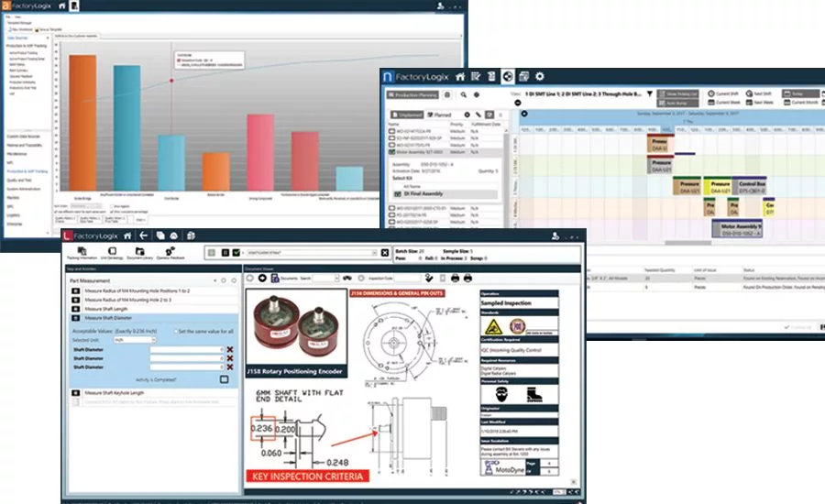Open the View menu in analytics window
This screenshot has height=504, width=825.
point(18,17)
